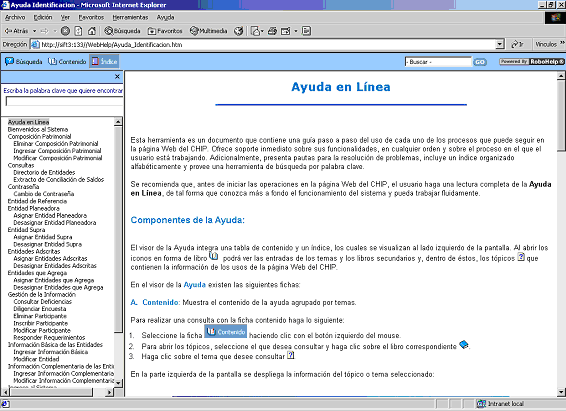The width and height of the screenshot is (566, 411).
Task: Open Extracto de Conciliación de Saldos entry
Action: [x=59, y=179]
